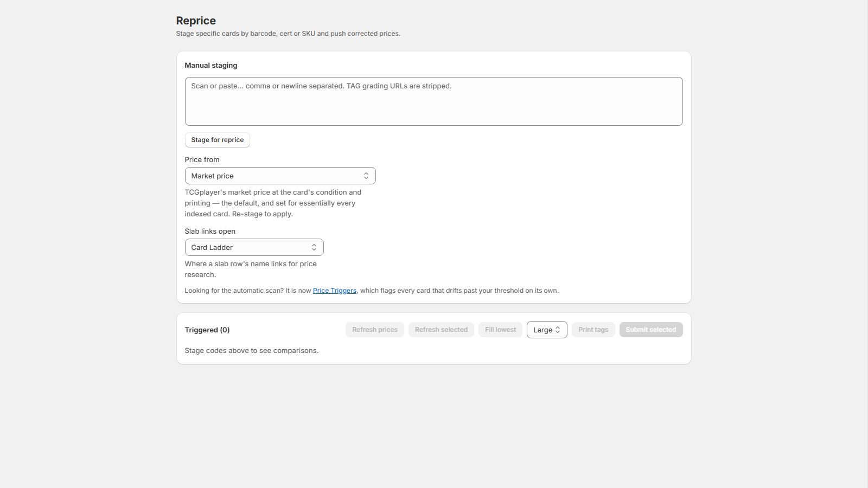Viewport: 868px width, 488px height.
Task: Click the 'Stage codes above to see comparisons.' text
Action: click(252, 351)
